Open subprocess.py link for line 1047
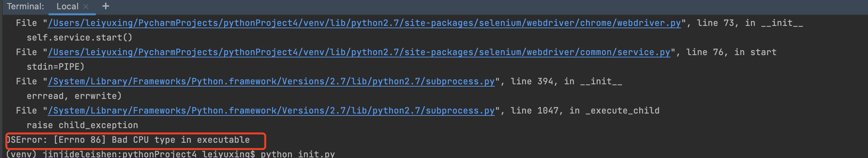 (x=271, y=111)
